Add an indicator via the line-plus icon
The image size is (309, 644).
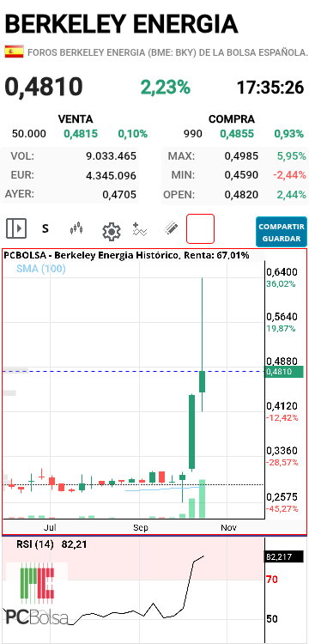pyautogui.click(x=140, y=229)
